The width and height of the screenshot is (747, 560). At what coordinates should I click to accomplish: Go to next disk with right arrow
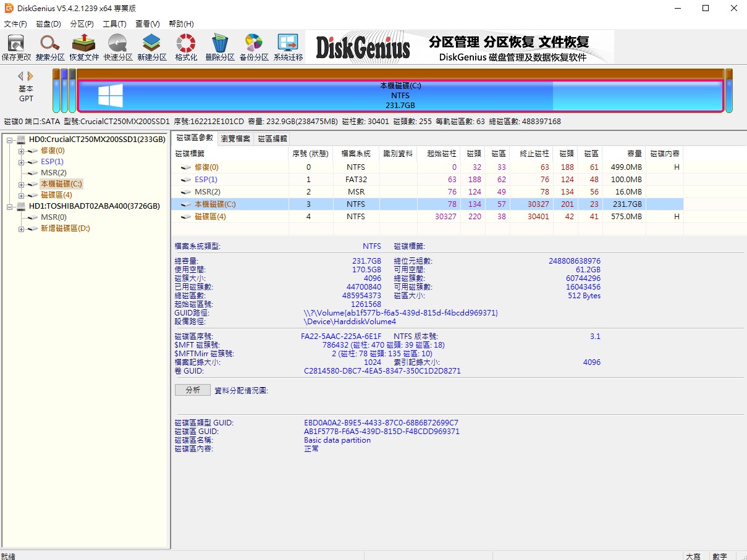tap(30, 76)
